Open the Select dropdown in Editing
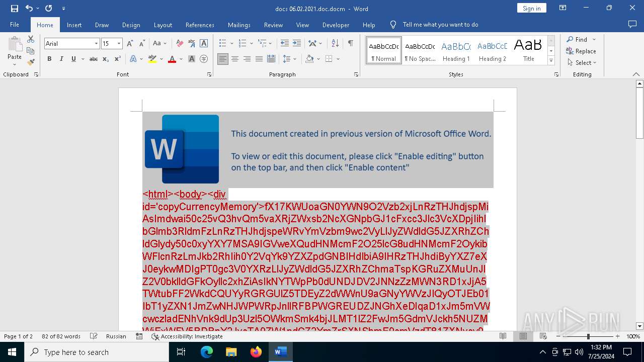The width and height of the screenshot is (644, 362). [x=582, y=63]
